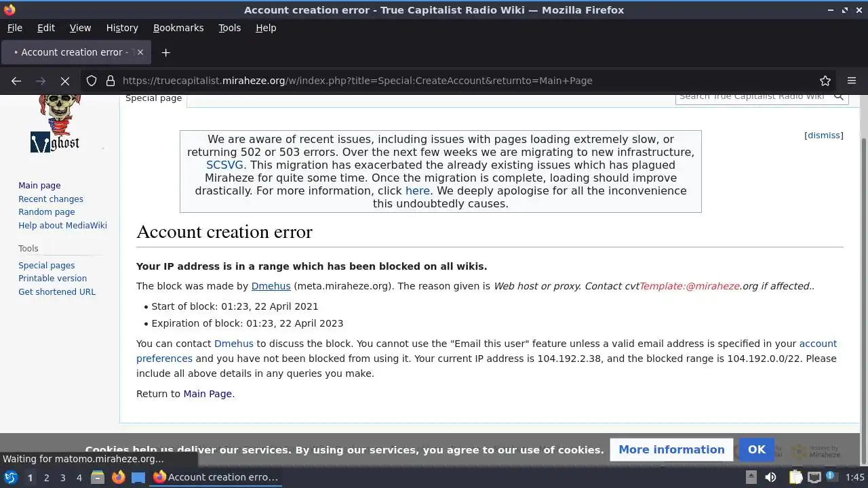Click Firefox window task in taskbar
The image size is (868, 488).
[216, 477]
